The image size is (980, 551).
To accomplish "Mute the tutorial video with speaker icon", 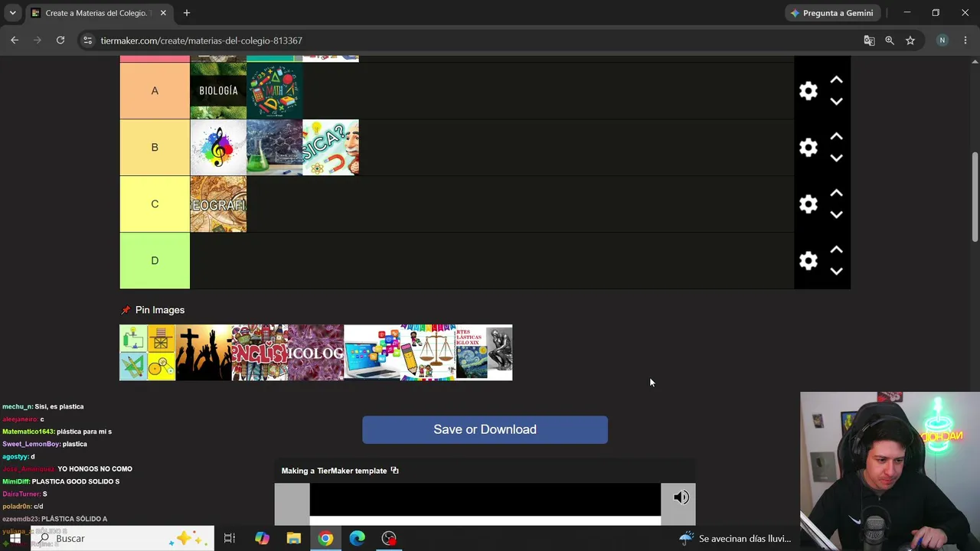I will (681, 497).
